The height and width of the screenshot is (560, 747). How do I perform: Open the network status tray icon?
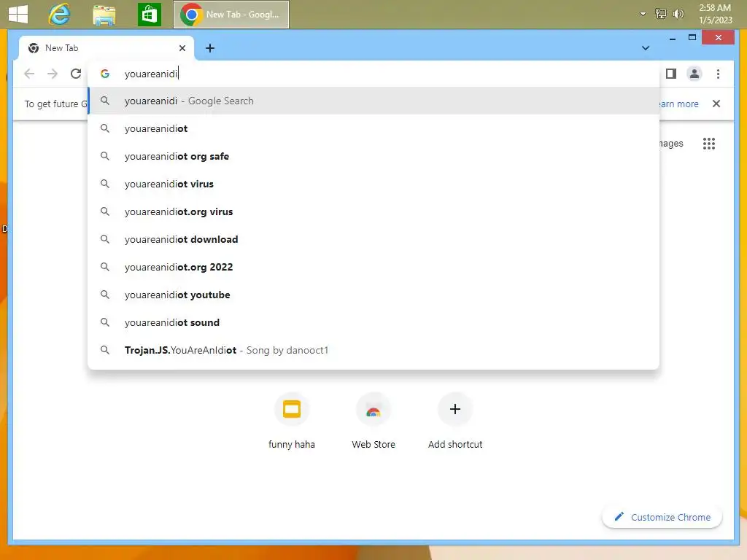(x=660, y=14)
